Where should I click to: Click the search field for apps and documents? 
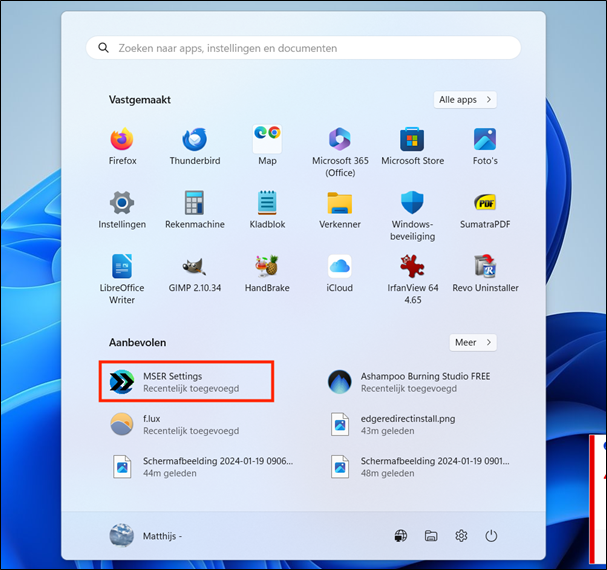point(304,48)
